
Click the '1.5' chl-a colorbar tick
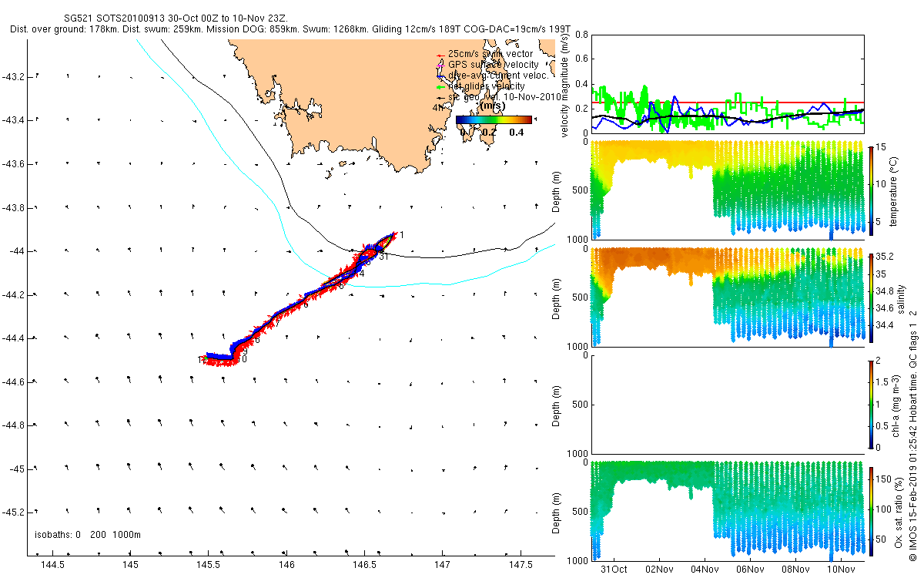click(883, 382)
